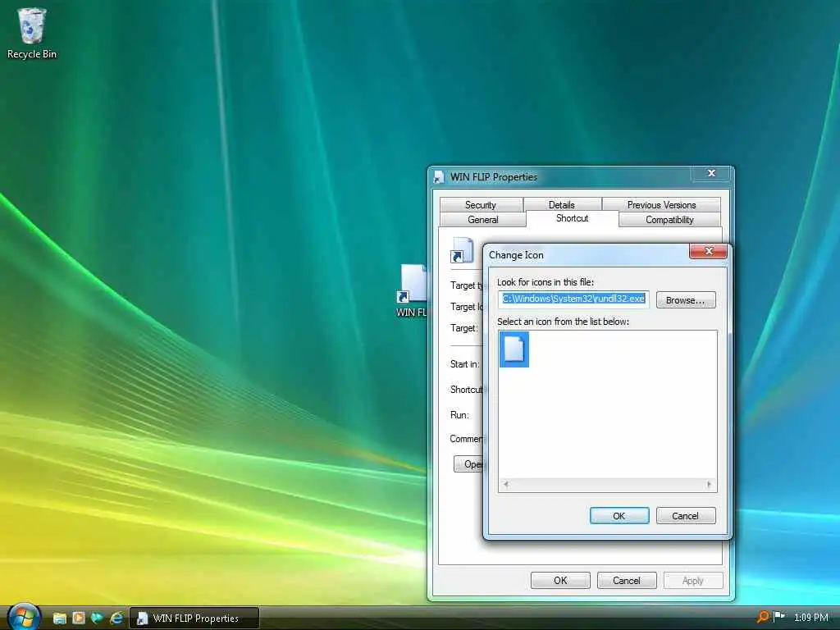Click the right arrow of the icon list scrollbar
Viewport: 840px width, 630px height.
tap(709, 485)
